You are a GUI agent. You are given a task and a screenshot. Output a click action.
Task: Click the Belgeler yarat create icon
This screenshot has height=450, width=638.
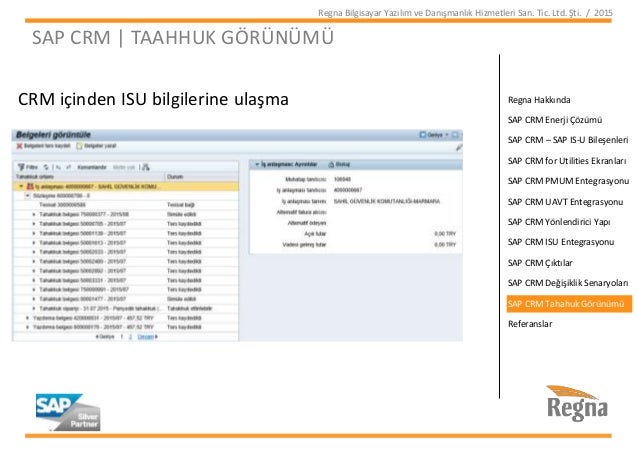pyautogui.click(x=79, y=146)
